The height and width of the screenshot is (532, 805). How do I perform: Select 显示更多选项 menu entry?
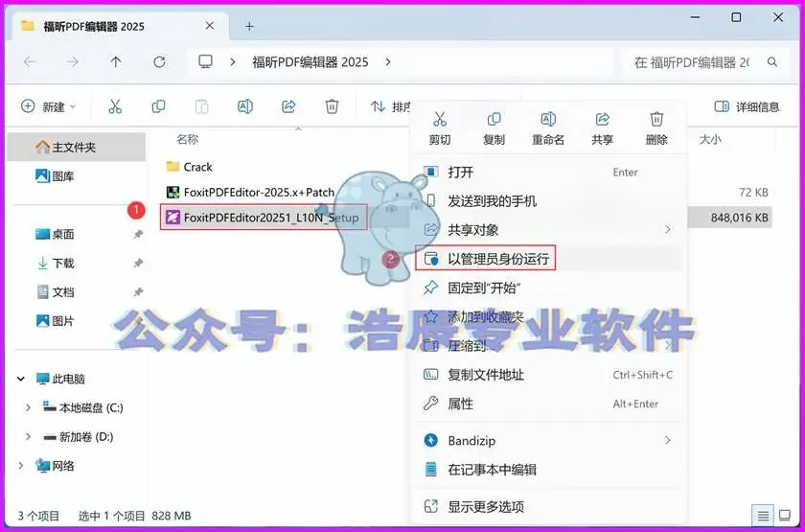(548, 507)
